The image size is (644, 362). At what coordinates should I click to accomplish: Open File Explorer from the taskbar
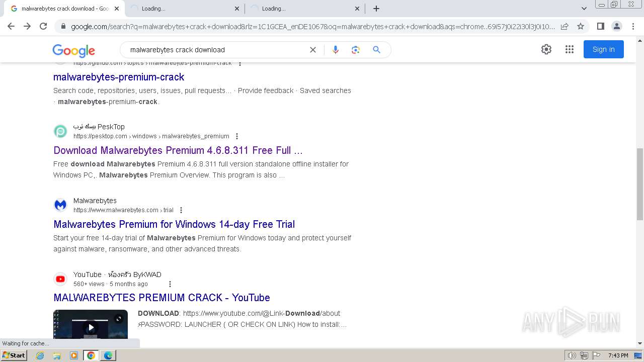57,355
